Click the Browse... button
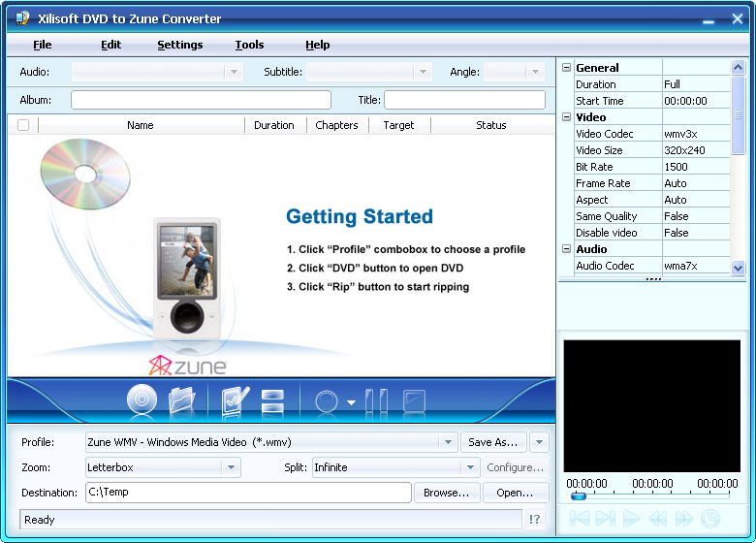This screenshot has width=756, height=543. coord(447,493)
